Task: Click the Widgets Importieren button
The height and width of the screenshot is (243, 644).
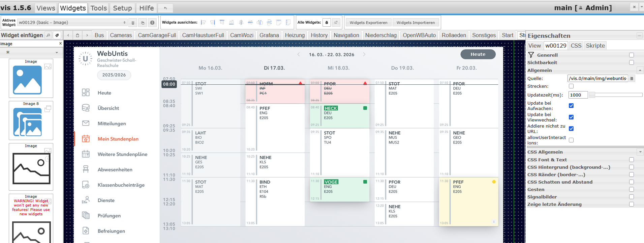Action: click(x=416, y=23)
